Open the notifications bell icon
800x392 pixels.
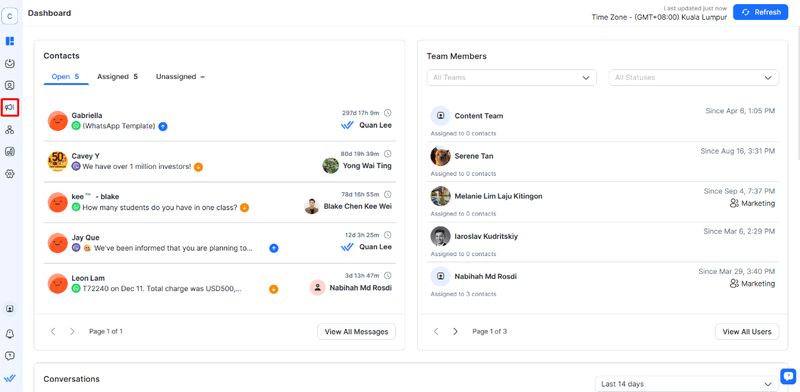point(10,333)
